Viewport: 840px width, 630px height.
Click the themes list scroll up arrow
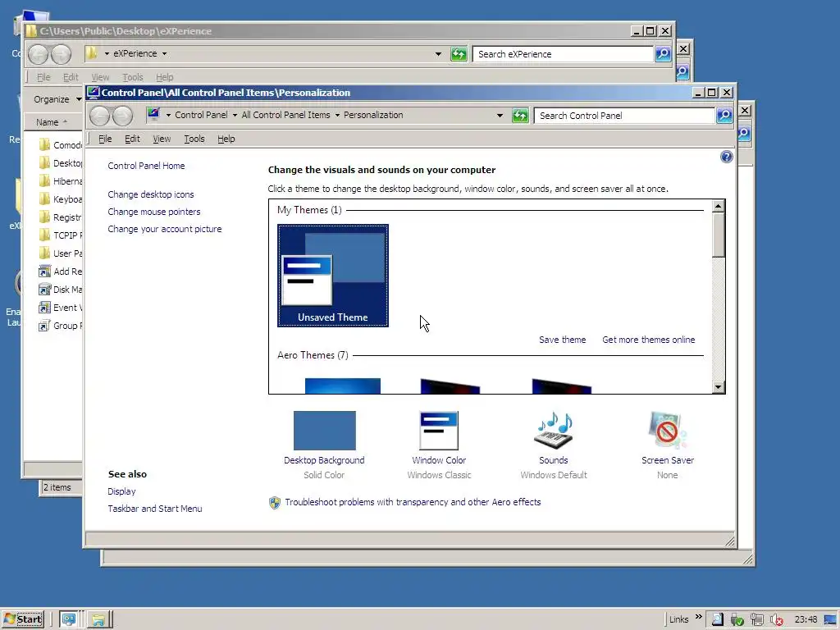719,206
